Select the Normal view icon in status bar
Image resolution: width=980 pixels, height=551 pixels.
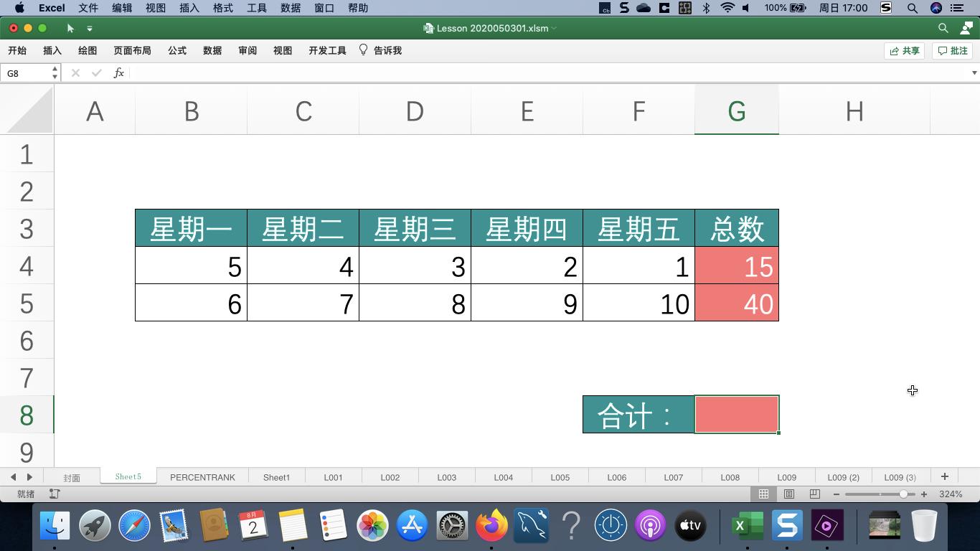tap(763, 494)
